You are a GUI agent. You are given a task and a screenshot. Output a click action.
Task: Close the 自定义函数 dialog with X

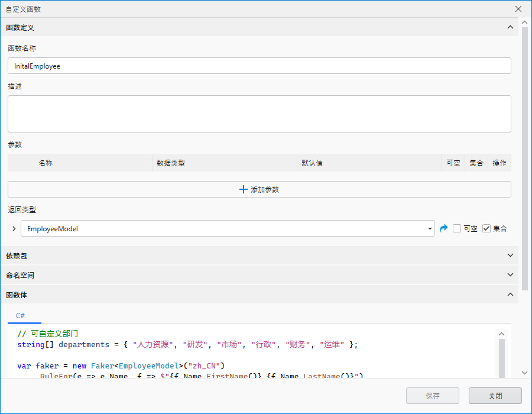click(518, 9)
